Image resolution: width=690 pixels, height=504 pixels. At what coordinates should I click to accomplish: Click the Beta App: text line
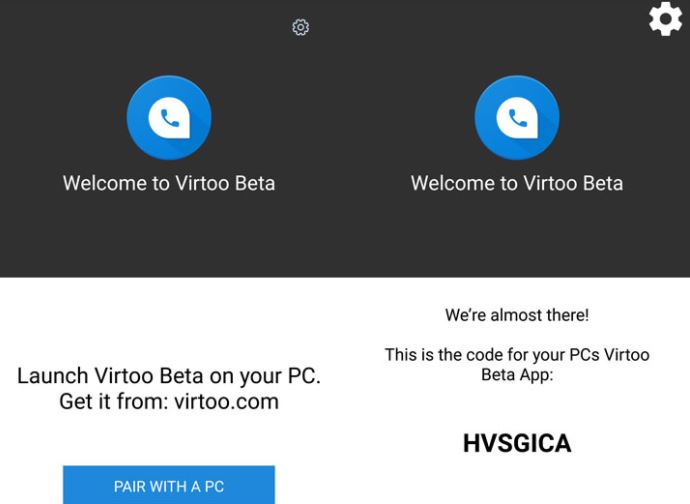click(x=517, y=375)
